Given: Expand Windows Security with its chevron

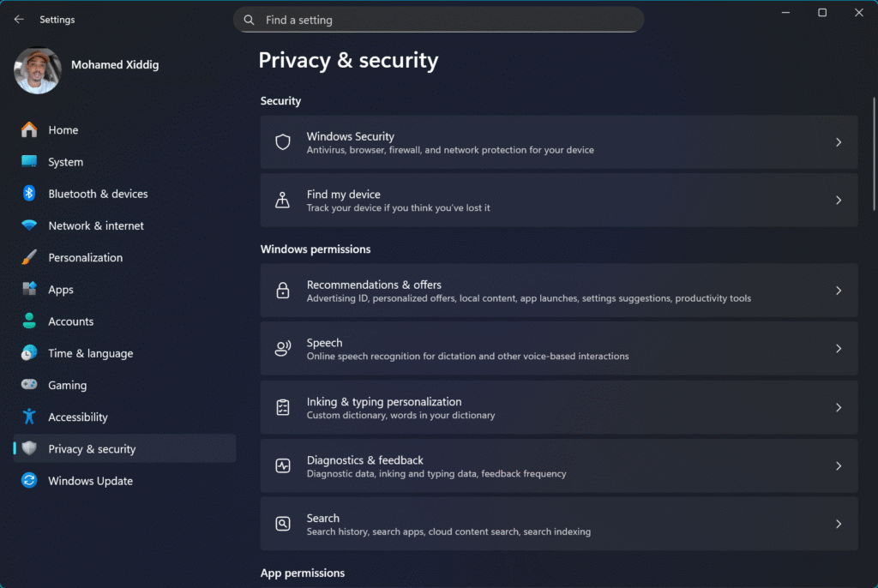Looking at the screenshot, I should click(x=838, y=142).
